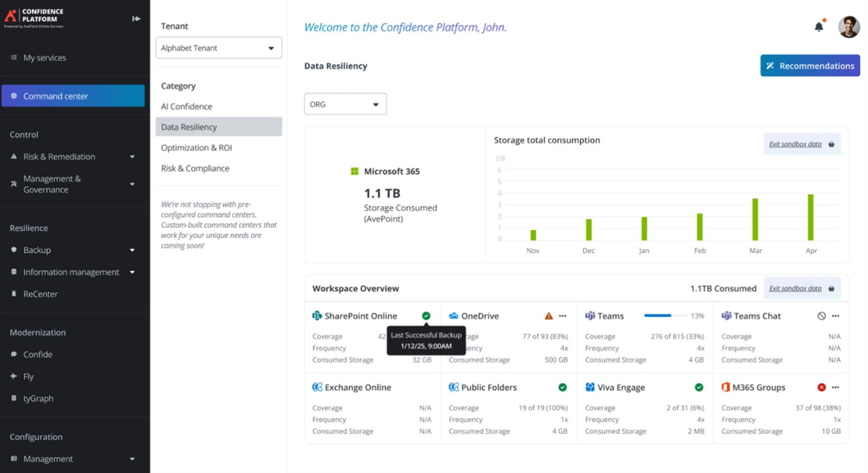Click the Microsoft 365 logo icon
The width and height of the screenshot is (868, 473).
coord(354,171)
